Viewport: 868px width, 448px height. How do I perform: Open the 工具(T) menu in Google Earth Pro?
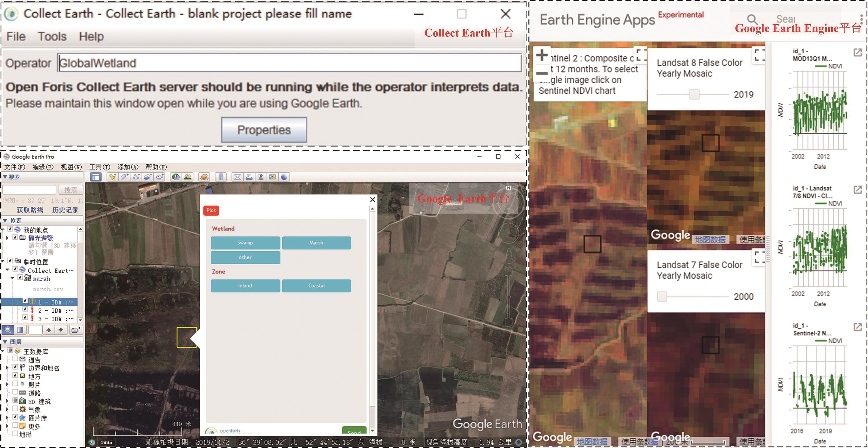[x=100, y=167]
